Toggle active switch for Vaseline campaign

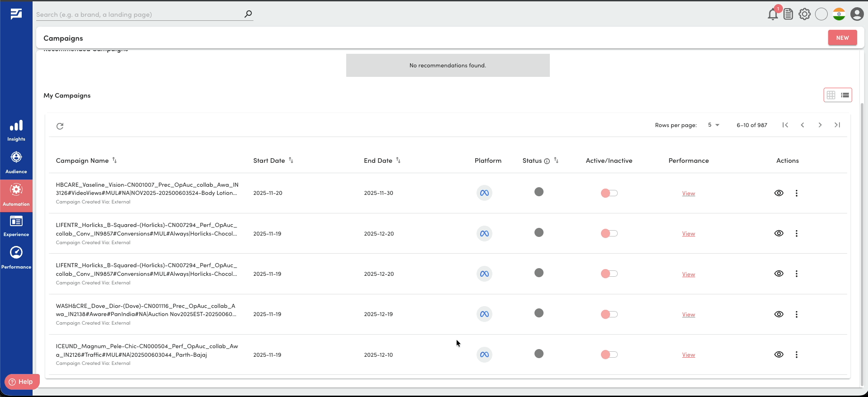609,193
